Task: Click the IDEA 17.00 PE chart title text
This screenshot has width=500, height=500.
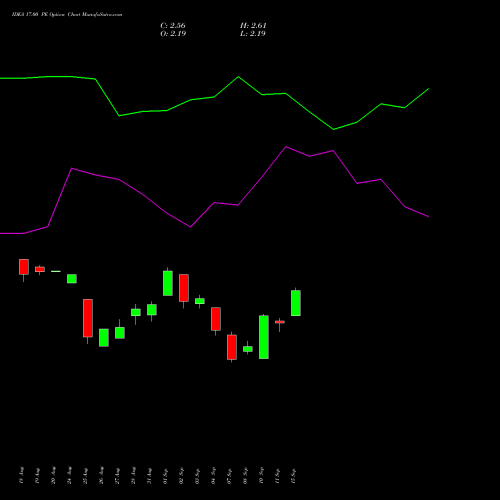Action: tap(67, 15)
